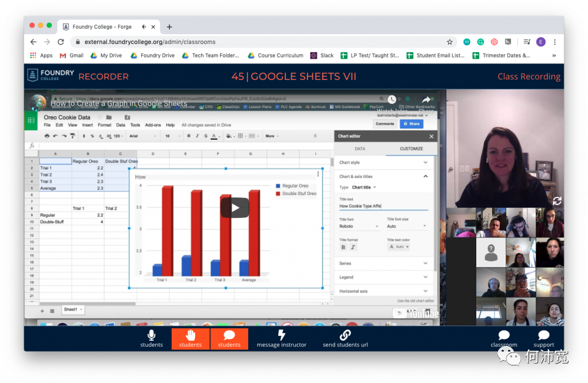Image resolution: width=588 pixels, height=383 pixels.
Task: Expand the Series section
Action: tap(383, 263)
